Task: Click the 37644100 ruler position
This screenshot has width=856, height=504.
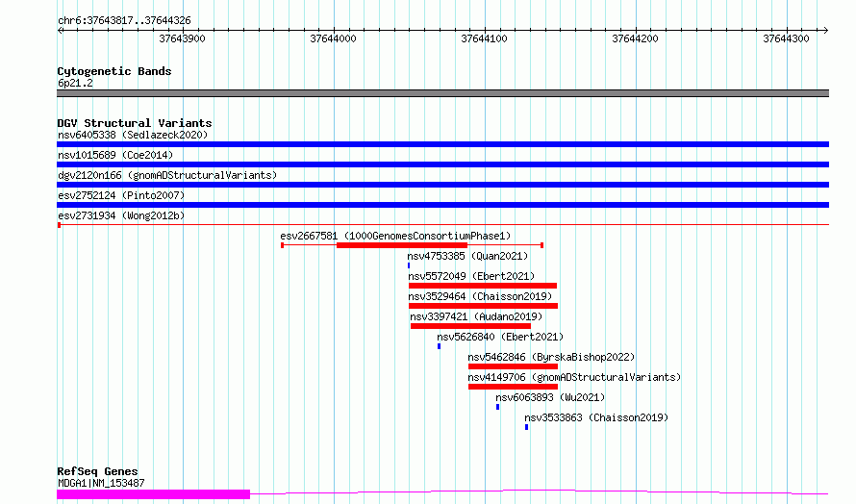Action: (x=484, y=38)
